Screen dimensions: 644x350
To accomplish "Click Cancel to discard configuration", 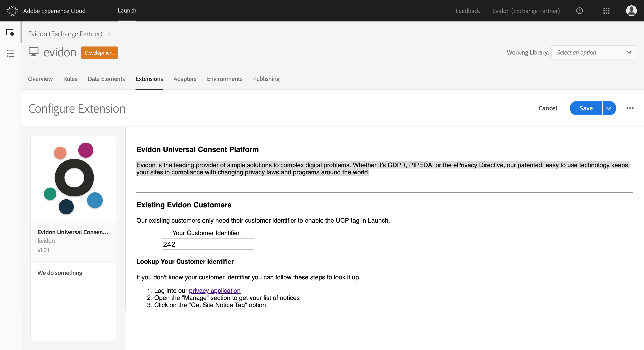I will coord(547,108).
